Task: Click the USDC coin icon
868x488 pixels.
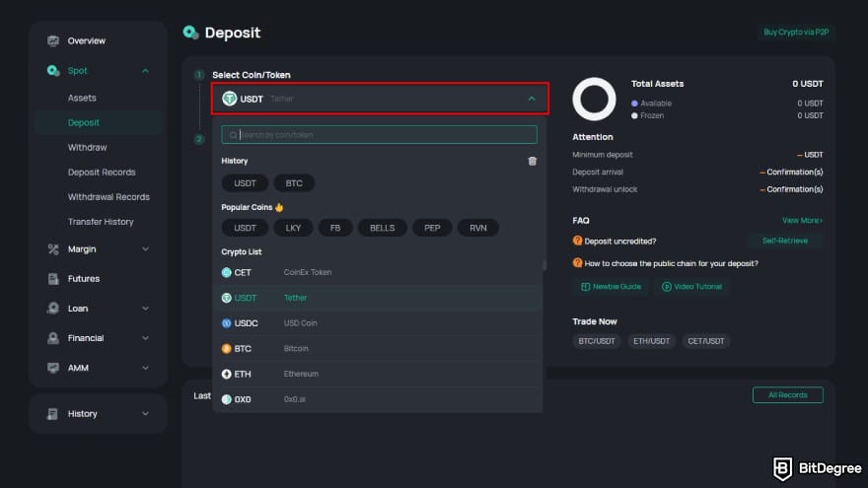Action: point(227,323)
